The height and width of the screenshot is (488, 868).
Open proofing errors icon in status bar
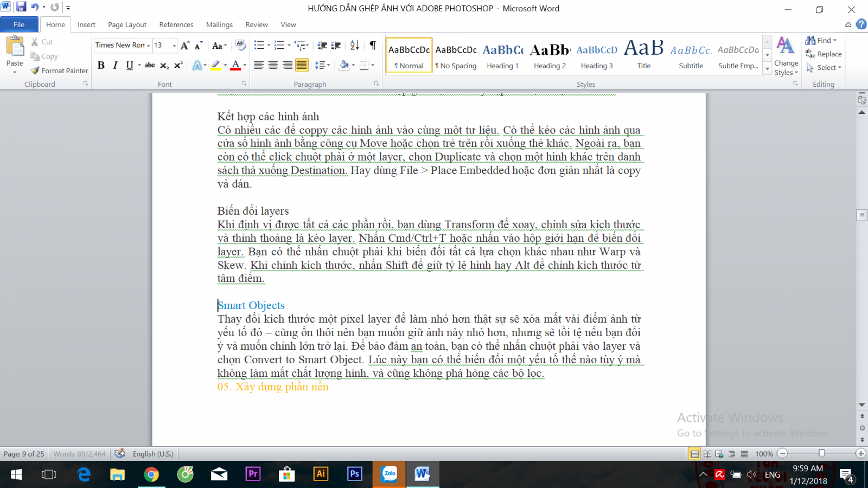tap(120, 453)
